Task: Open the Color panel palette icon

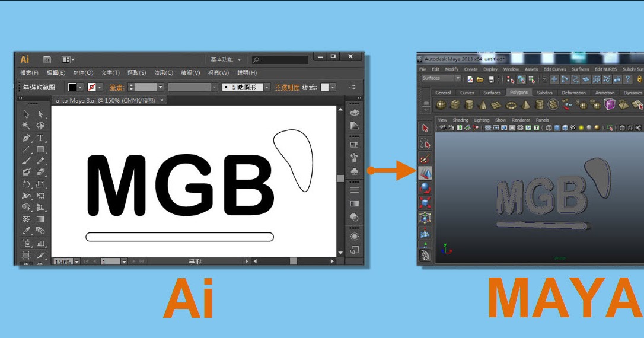Action: point(355,112)
